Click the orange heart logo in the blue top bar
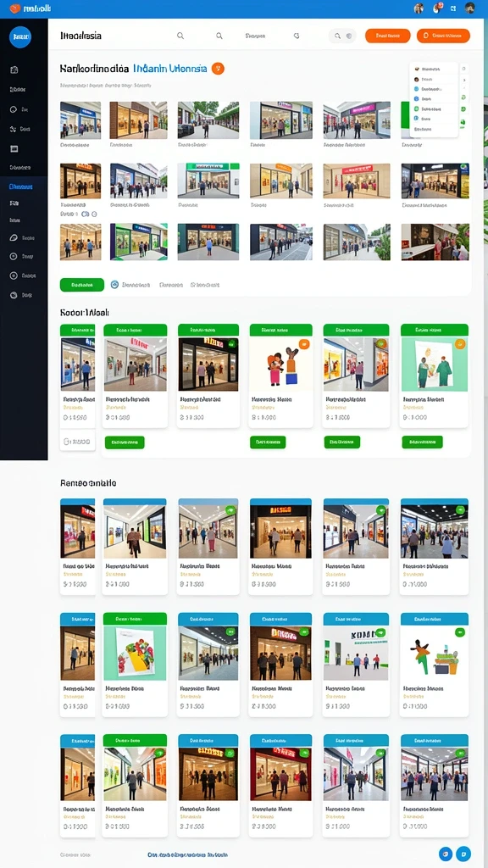This screenshot has width=488, height=868. click(15, 8)
